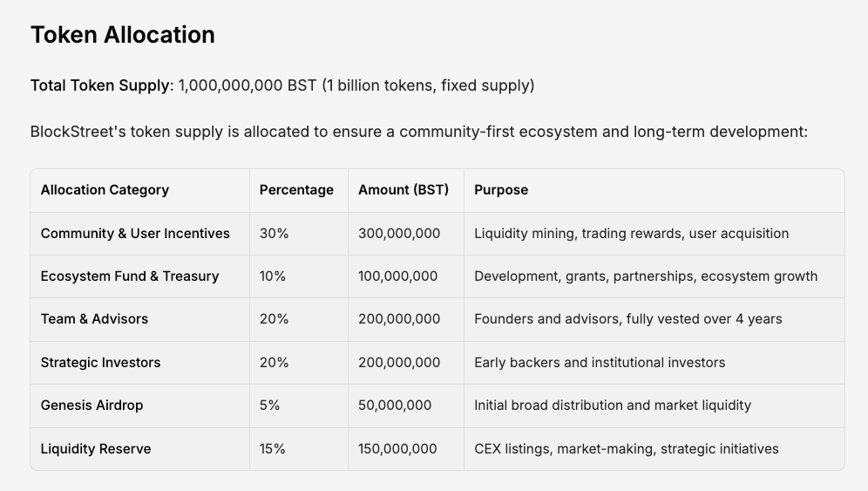
Task: Select the Team & Advisors row label
Action: pyautogui.click(x=94, y=319)
